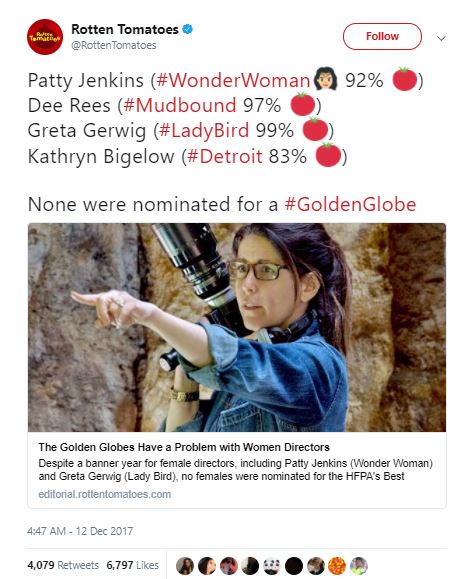This screenshot has height=579, width=467.
Task: View the 6,797 Likes list
Action: pos(133,565)
